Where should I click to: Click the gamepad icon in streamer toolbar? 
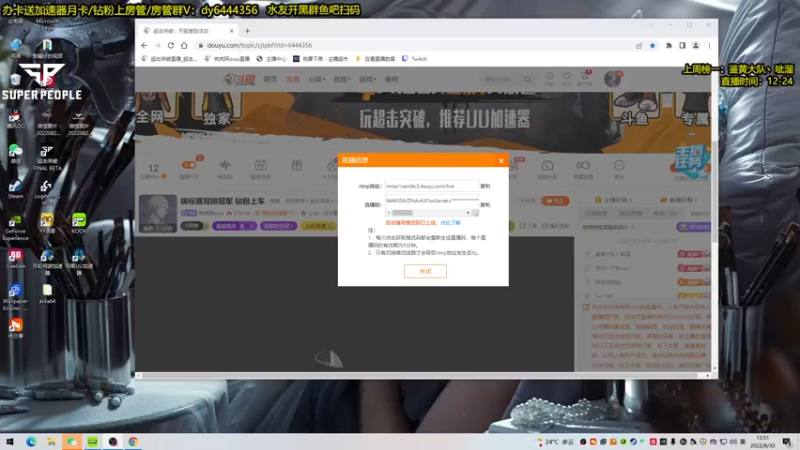click(x=583, y=168)
